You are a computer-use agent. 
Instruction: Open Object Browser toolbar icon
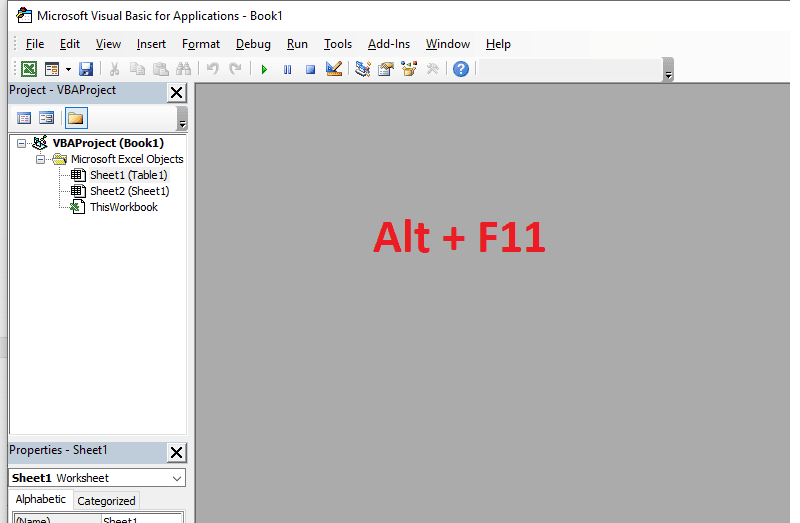coord(409,69)
